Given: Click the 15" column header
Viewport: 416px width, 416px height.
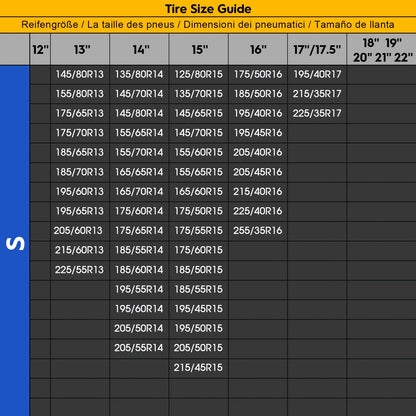Looking at the screenshot, I should pos(199,49).
